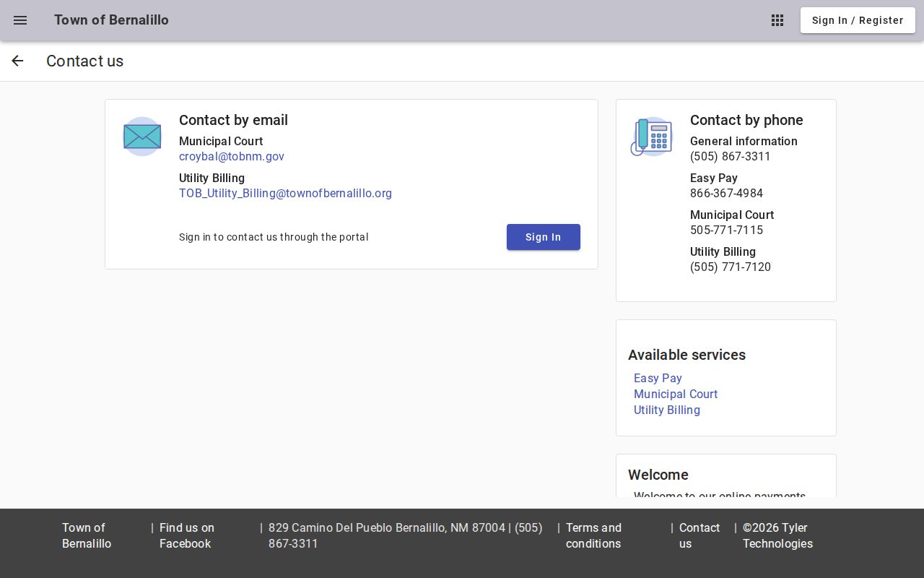Click the Contact by email heading

point(233,120)
